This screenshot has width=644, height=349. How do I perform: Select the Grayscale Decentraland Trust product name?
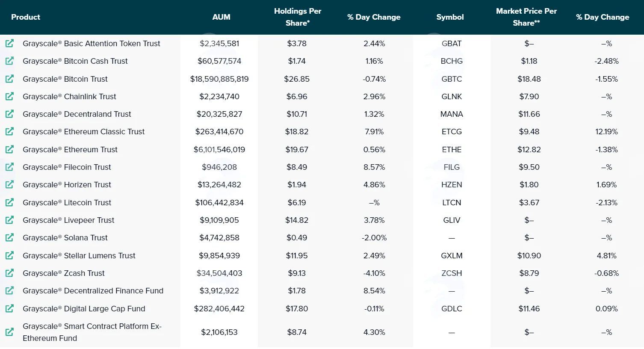[77, 114]
